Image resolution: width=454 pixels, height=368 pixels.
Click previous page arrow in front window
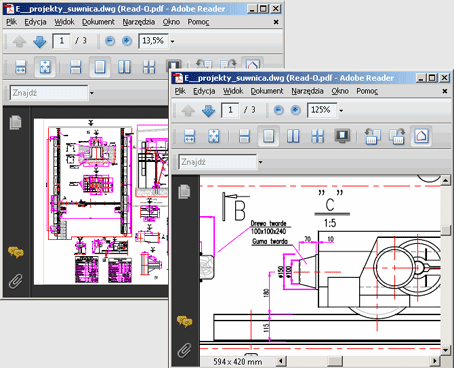188,110
